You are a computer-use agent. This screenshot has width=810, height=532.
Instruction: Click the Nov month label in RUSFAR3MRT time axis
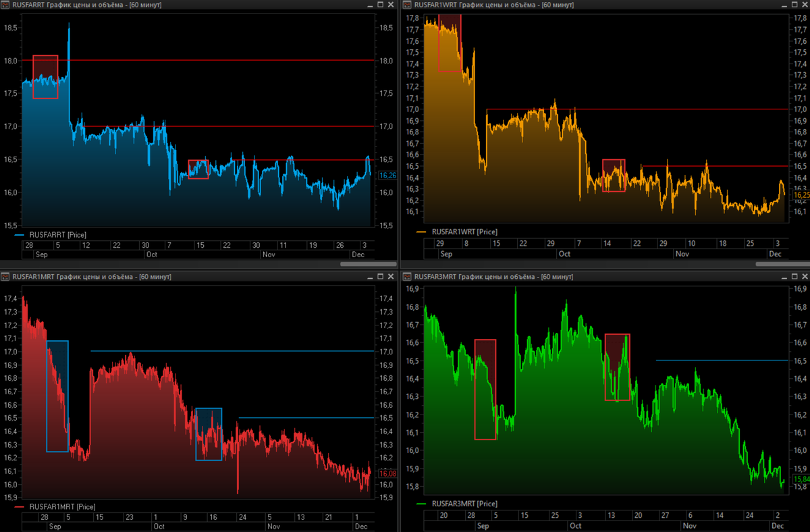690,526
